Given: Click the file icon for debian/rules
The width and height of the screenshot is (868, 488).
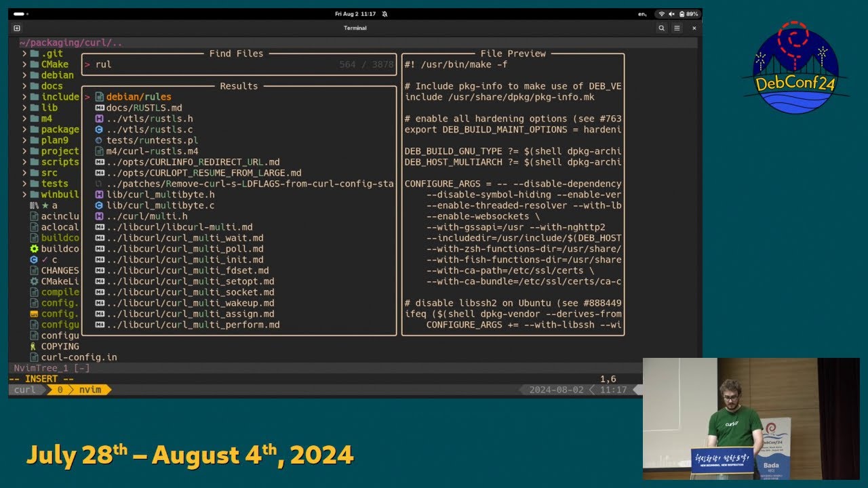Looking at the screenshot, I should click(99, 97).
